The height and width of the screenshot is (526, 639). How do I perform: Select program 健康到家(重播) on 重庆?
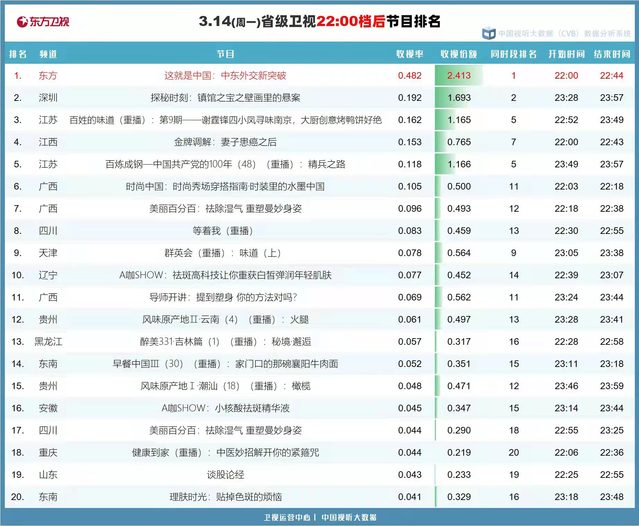click(x=225, y=453)
